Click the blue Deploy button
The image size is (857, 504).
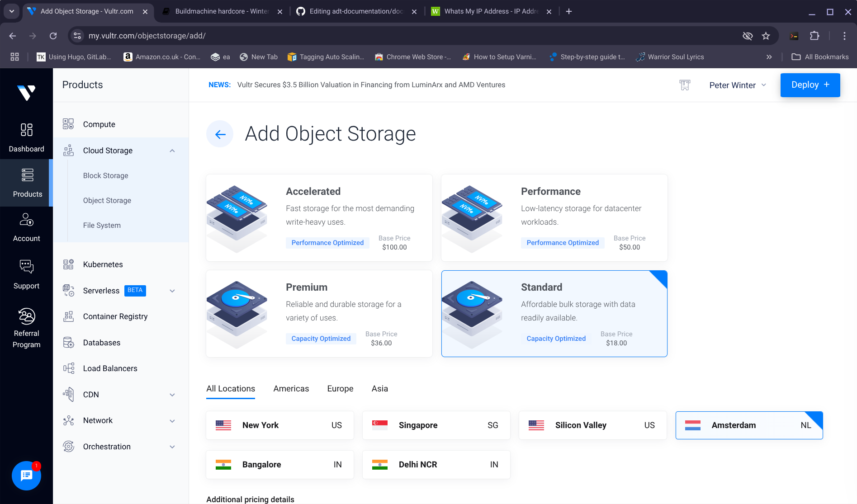[x=810, y=85]
